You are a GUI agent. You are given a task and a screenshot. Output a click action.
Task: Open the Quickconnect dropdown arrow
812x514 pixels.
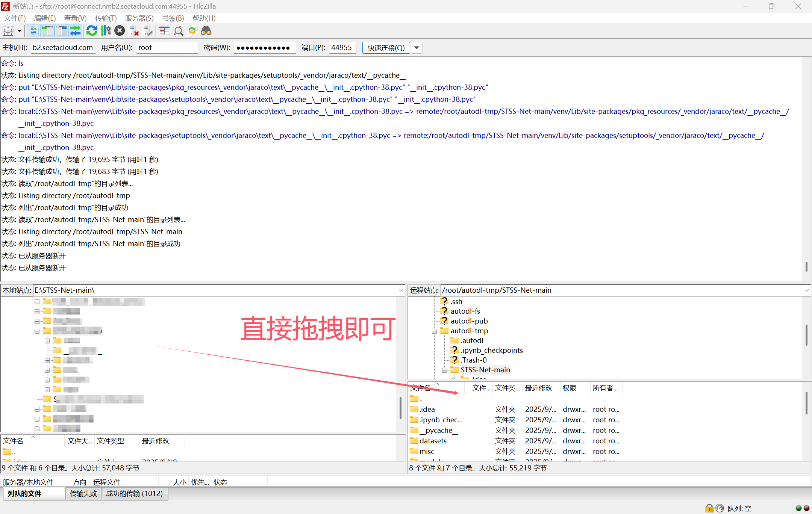(417, 48)
